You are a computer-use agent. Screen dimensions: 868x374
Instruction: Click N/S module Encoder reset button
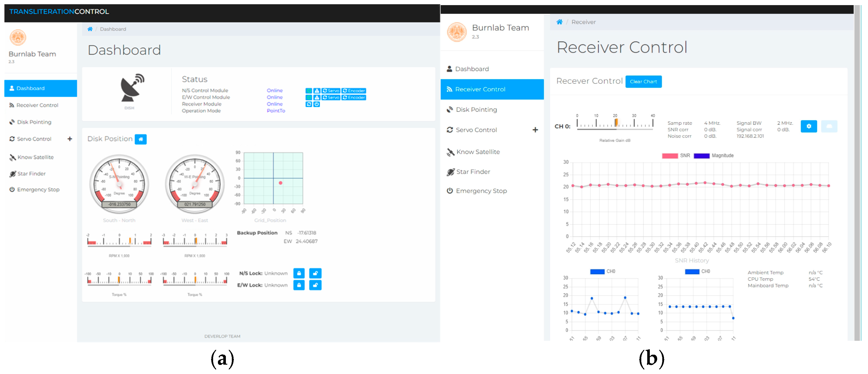(x=354, y=91)
